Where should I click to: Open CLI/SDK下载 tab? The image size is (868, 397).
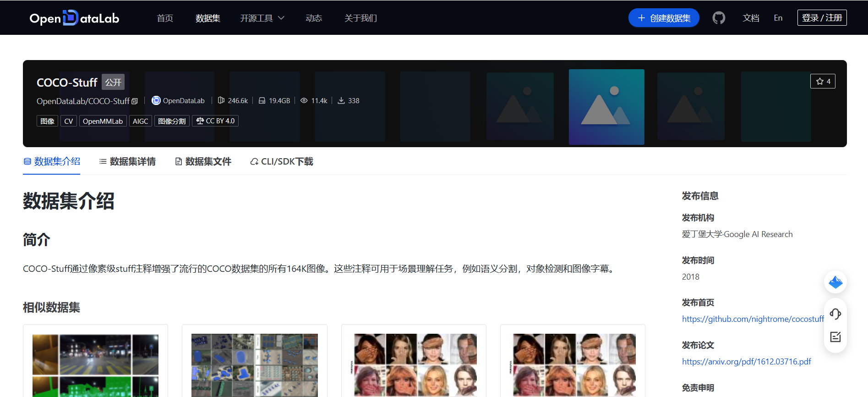282,161
